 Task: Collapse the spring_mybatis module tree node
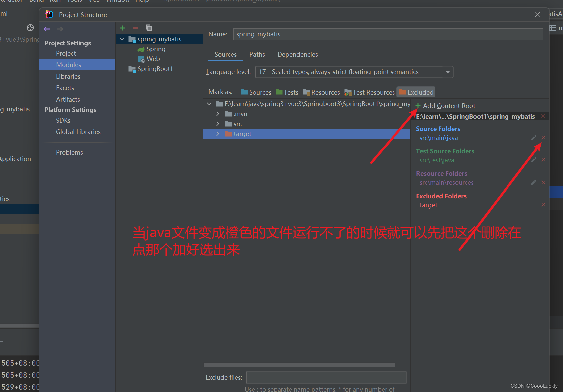pyautogui.click(x=122, y=39)
